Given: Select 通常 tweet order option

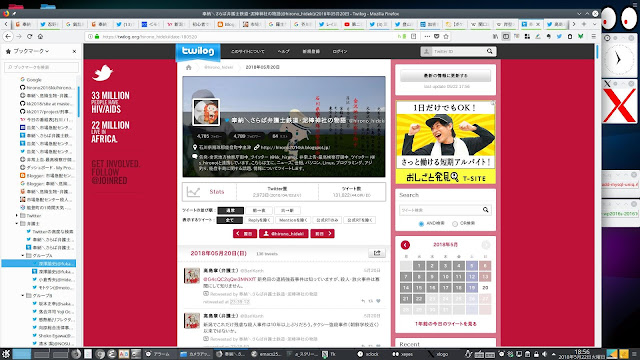Looking at the screenshot, I should (x=230, y=211).
